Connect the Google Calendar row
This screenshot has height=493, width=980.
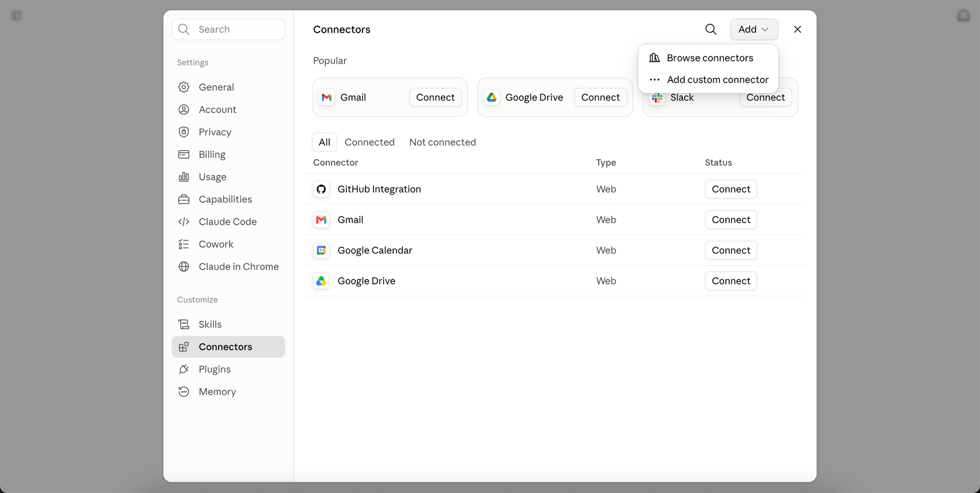tap(731, 250)
